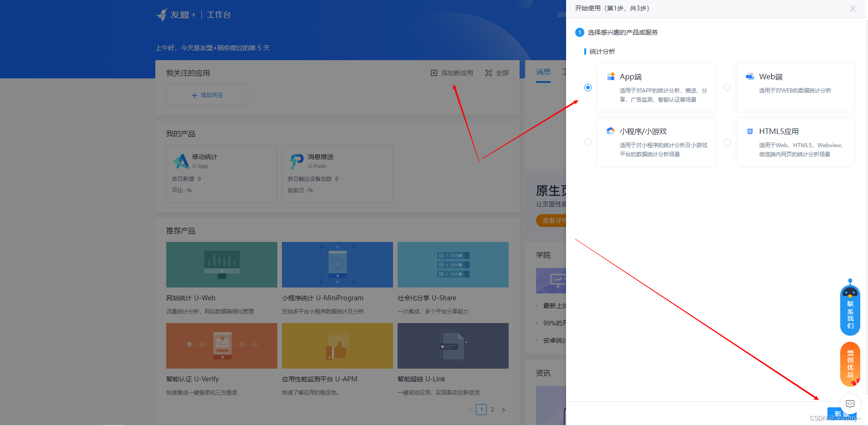Click the feedback chat code icon
This screenshot has width=868, height=426.
(x=850, y=404)
